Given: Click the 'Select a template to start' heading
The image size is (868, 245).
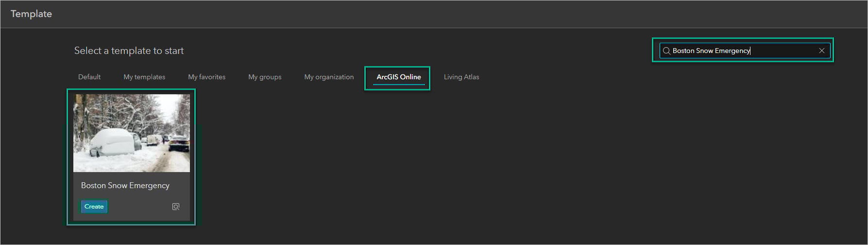Looking at the screenshot, I should click(x=129, y=51).
